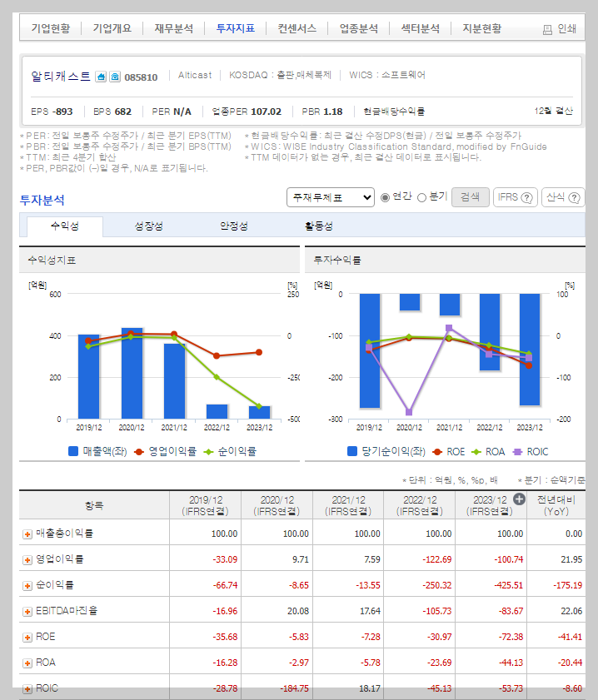Click the 순이익률 2023/12 value -425.51
The height and width of the screenshot is (700, 598).
pyautogui.click(x=508, y=585)
